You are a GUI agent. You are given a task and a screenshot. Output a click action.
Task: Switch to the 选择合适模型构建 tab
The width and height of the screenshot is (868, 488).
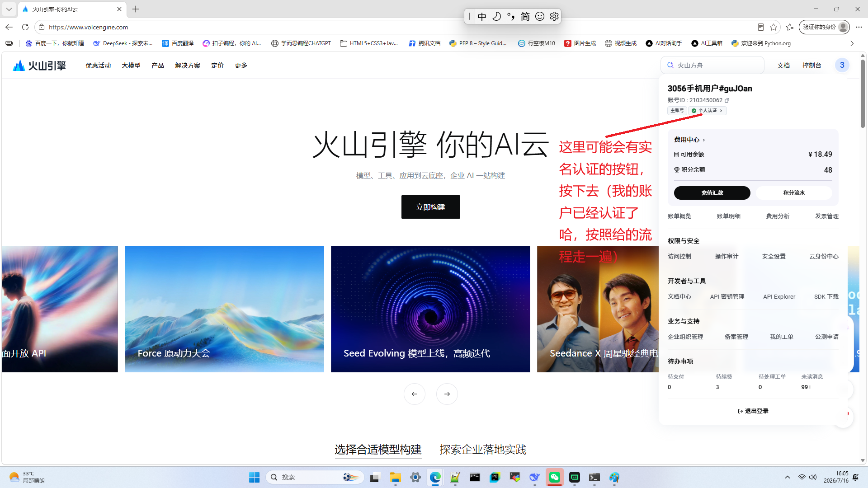pyautogui.click(x=378, y=450)
